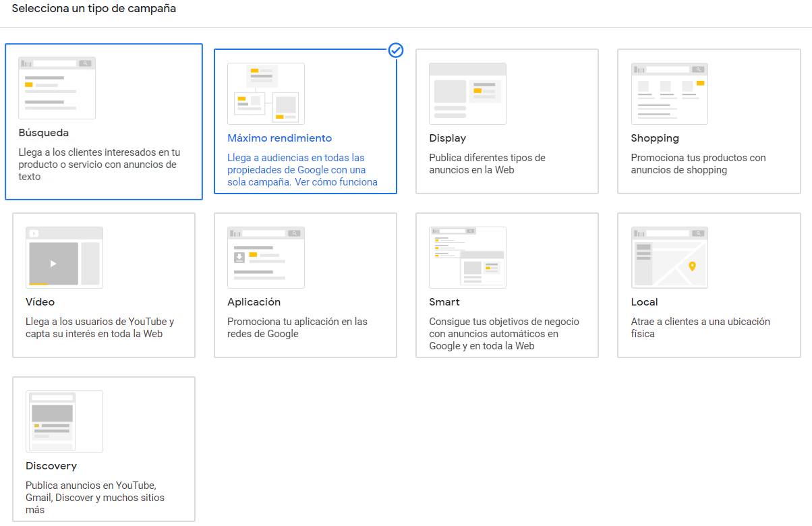The image size is (812, 526).
Task: Open the 'Ver cómo funciona' link
Action: tap(336, 182)
